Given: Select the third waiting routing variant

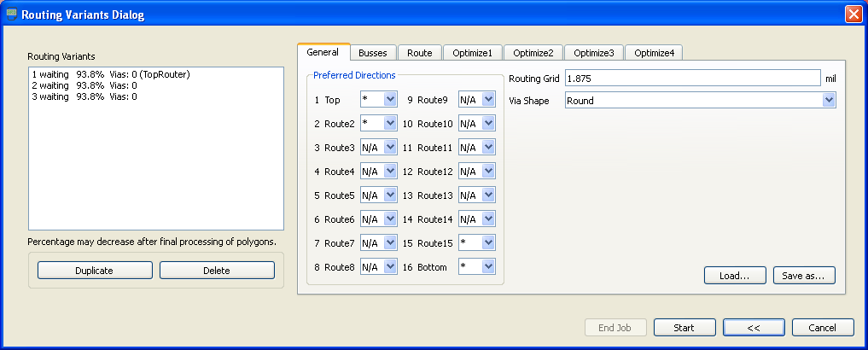Looking at the screenshot, I should [x=84, y=96].
